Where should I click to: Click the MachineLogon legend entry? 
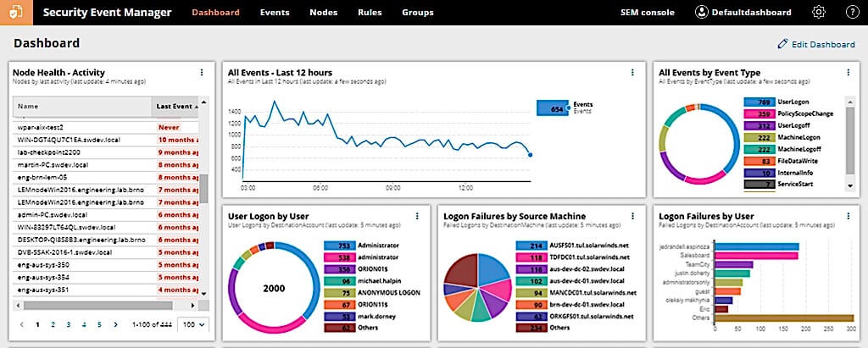[x=798, y=137]
